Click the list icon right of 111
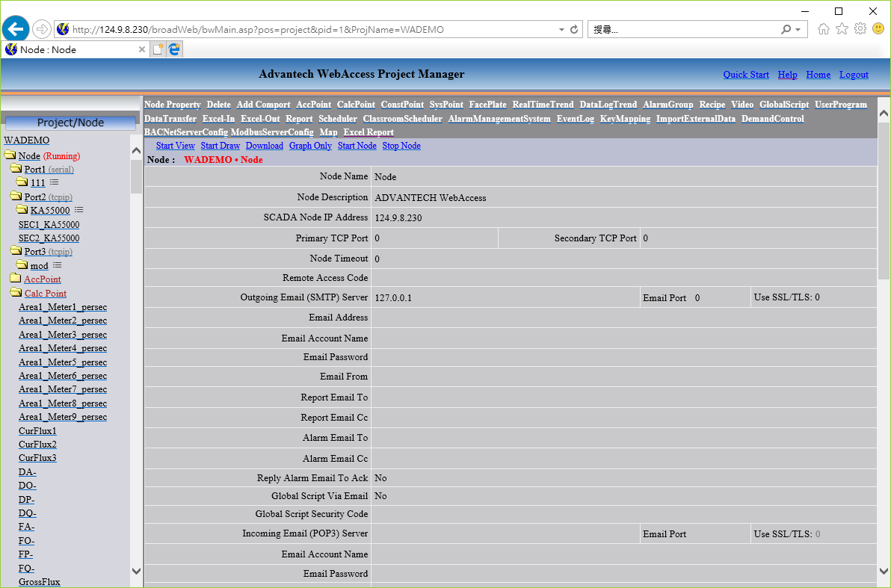Viewport: 891px width, 588px height. (55, 182)
